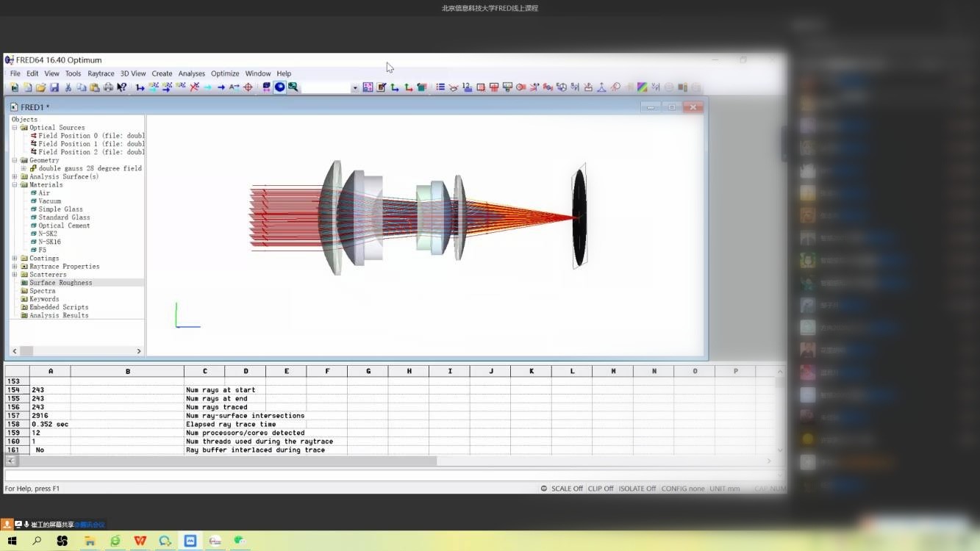980x551 pixels.
Task: Click the Save file toolbar icon
Action: [x=54, y=87]
